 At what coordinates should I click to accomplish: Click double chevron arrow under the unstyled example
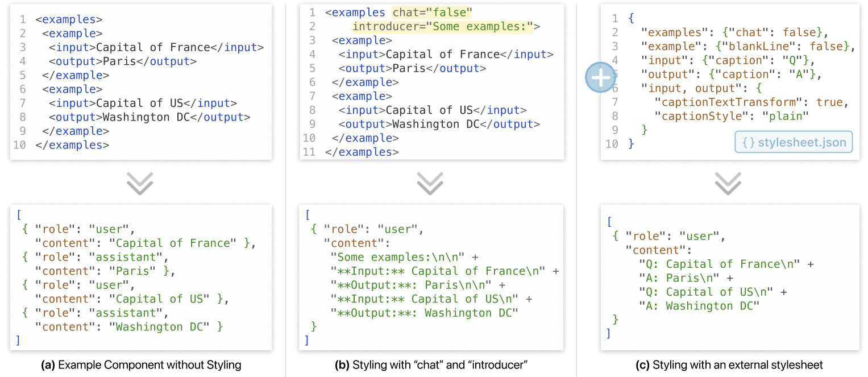140,183
